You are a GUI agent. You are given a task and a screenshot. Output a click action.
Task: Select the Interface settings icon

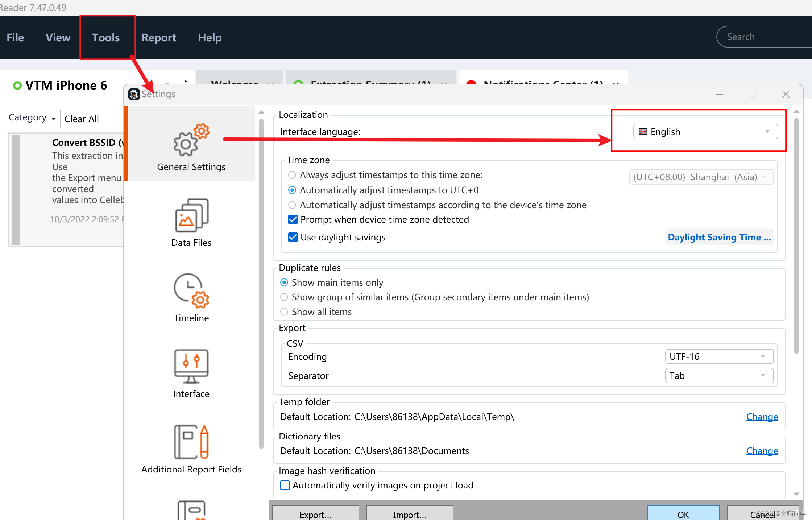(191, 366)
